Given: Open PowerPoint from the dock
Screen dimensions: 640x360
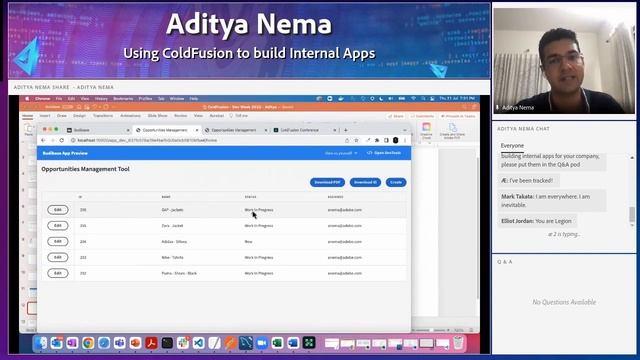Looking at the screenshot, I should coord(135,343).
